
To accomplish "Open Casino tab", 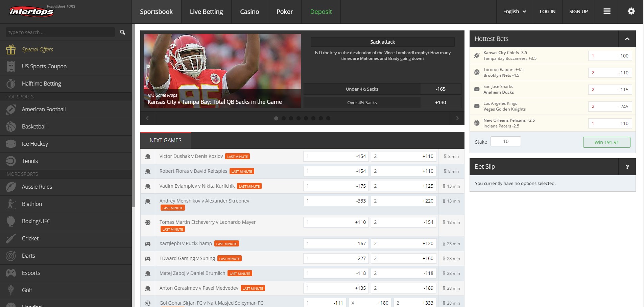I will click(249, 11).
